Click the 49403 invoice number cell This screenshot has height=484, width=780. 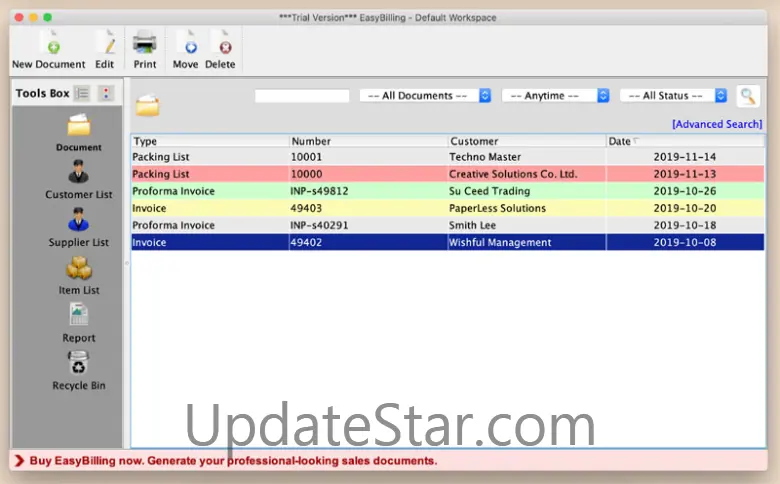point(368,208)
